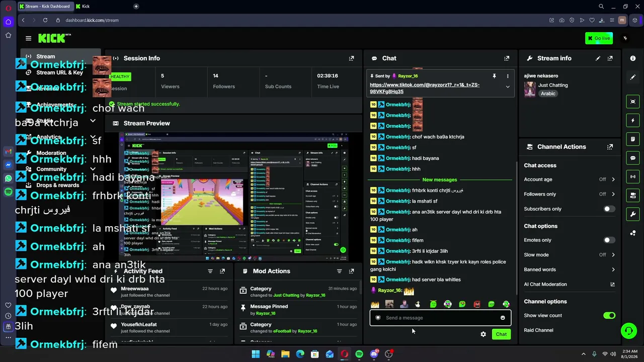Toggle the broadcast signal widget in right sidebar
Image resolution: width=644 pixels, height=362 pixels.
633,176
